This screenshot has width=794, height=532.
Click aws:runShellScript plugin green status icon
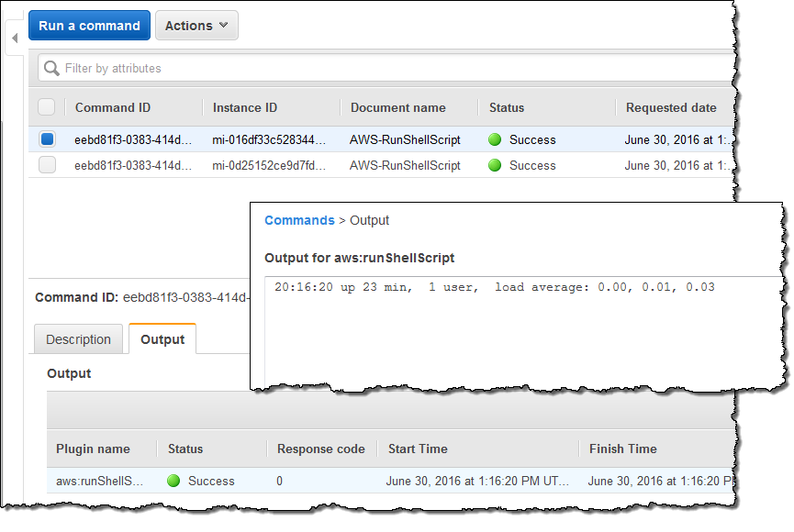(x=174, y=481)
